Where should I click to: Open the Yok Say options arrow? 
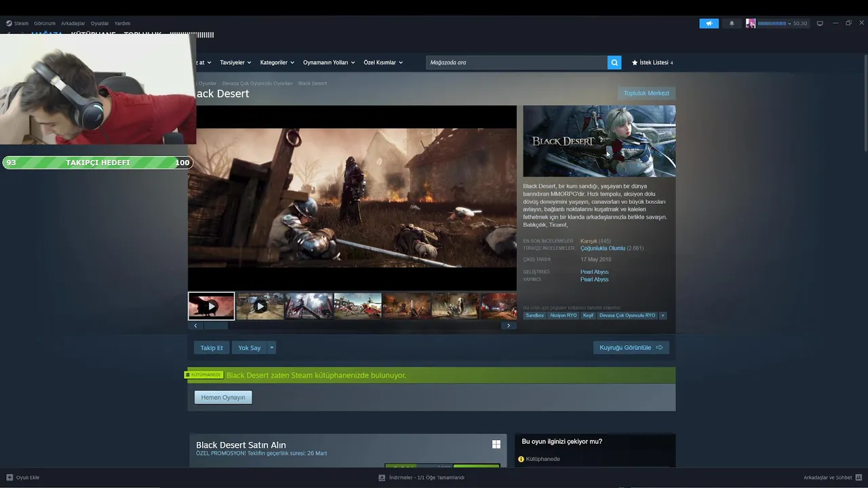point(271,348)
